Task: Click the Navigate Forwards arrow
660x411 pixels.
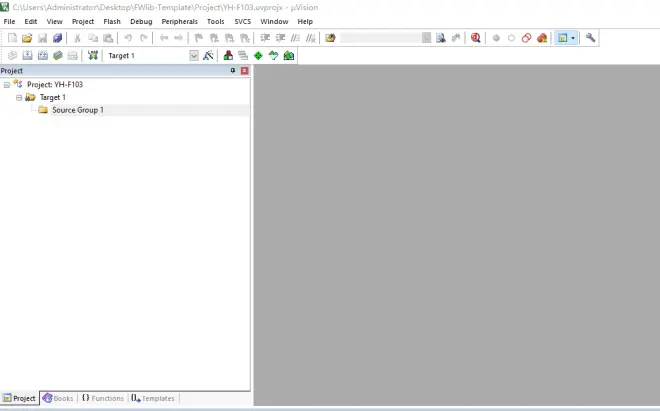Action: pyautogui.click(x=178, y=38)
